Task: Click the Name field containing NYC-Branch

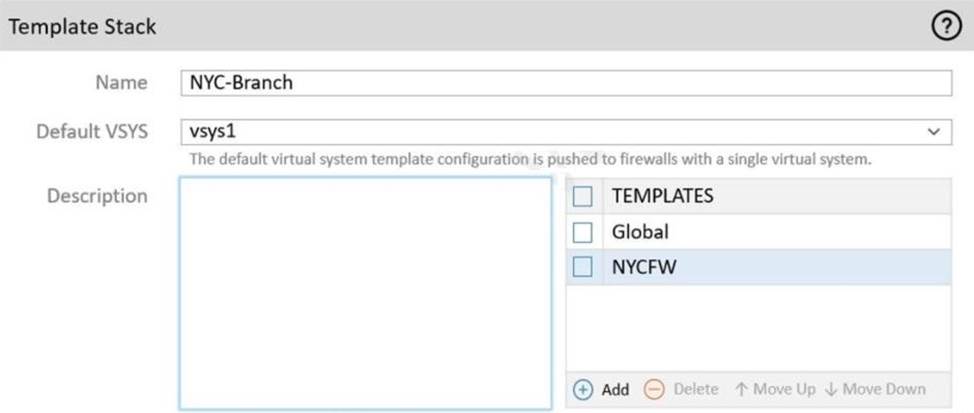Action: click(x=565, y=83)
